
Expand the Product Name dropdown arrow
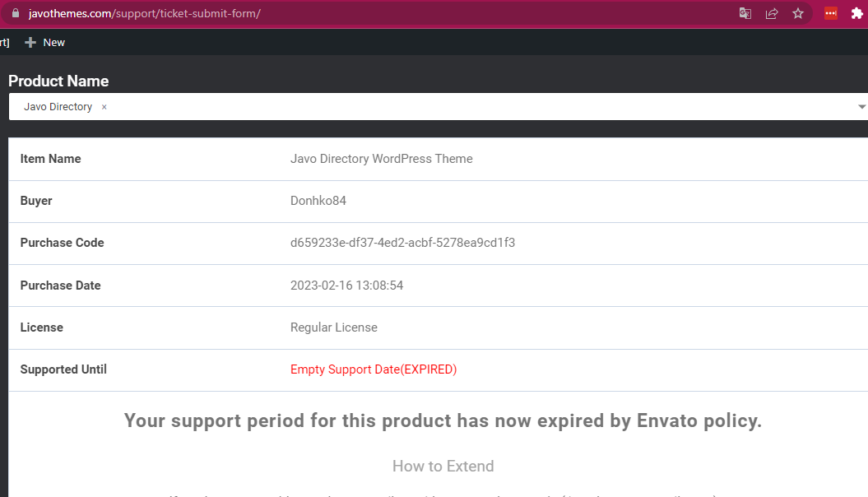861,107
